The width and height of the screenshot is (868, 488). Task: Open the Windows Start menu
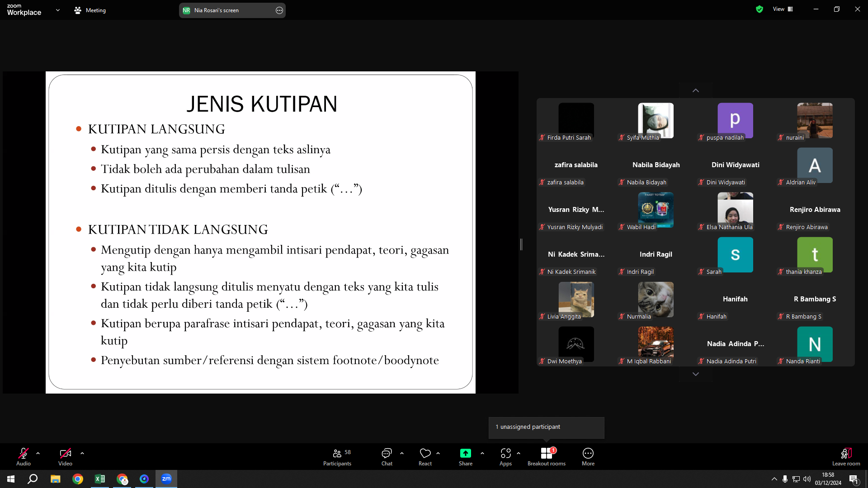[x=11, y=479]
